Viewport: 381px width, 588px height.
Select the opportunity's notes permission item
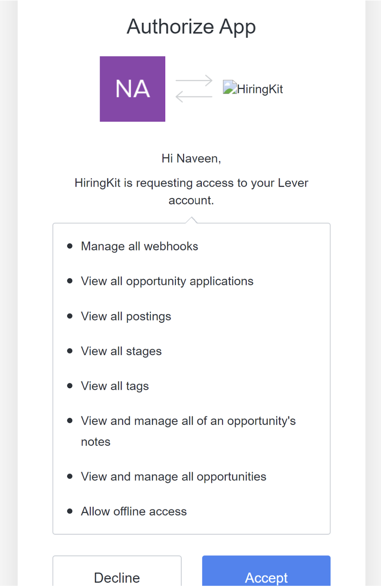(188, 421)
